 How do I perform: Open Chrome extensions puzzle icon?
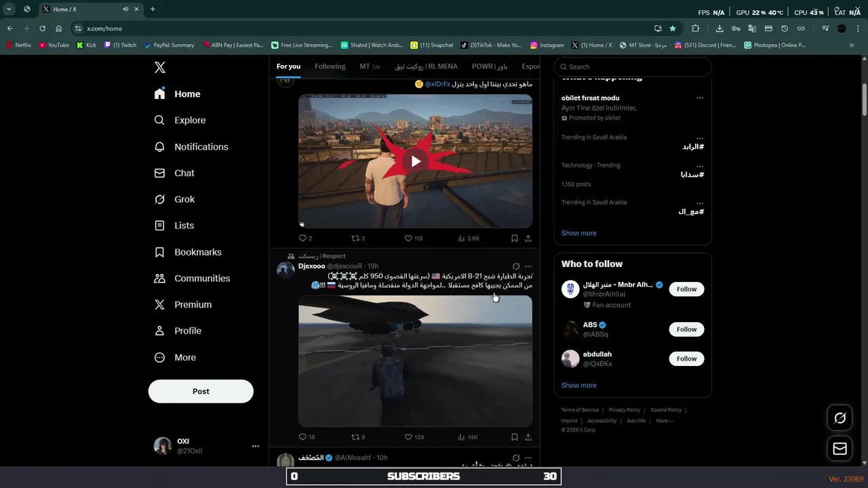click(x=695, y=28)
